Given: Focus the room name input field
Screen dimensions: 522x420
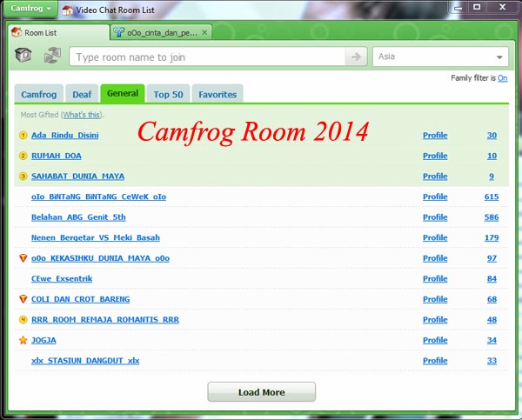Looking at the screenshot, I should 207,57.
